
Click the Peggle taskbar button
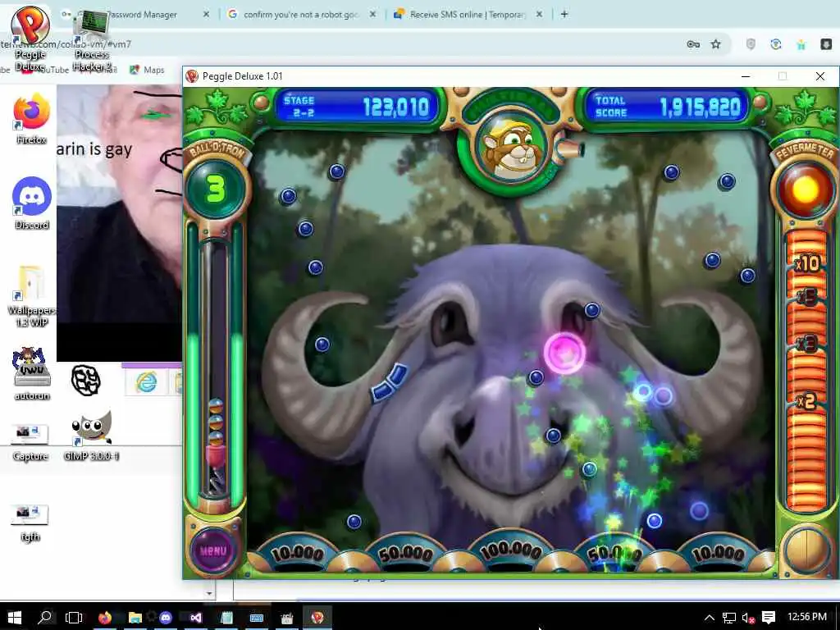(x=317, y=618)
